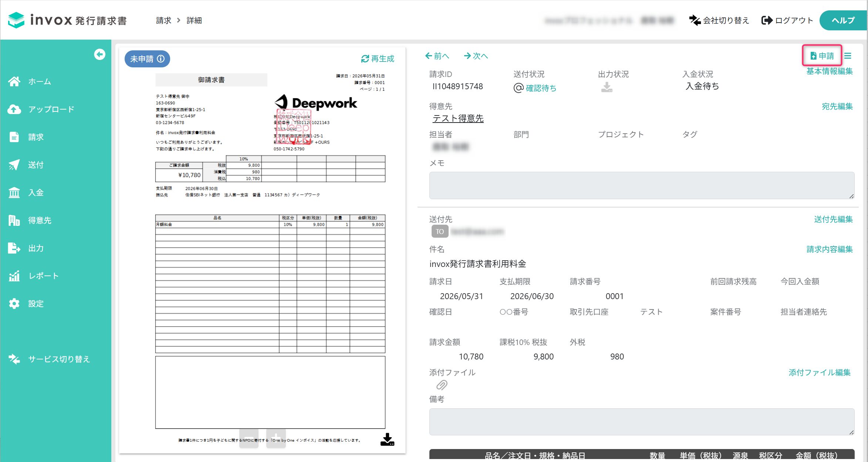Click the 課税10% 税抜 value 9,800
The height and width of the screenshot is (462, 868).
[x=544, y=356]
